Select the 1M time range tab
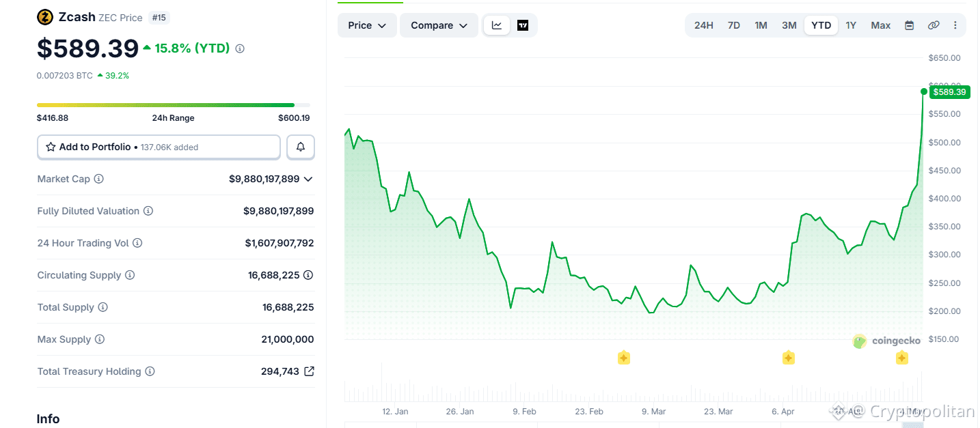This screenshot has width=980, height=428. 761,25
